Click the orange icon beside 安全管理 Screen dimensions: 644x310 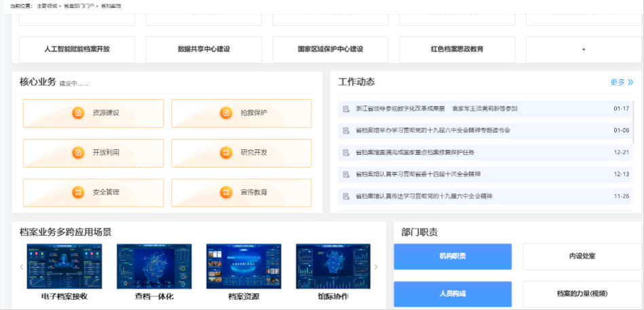(78, 193)
